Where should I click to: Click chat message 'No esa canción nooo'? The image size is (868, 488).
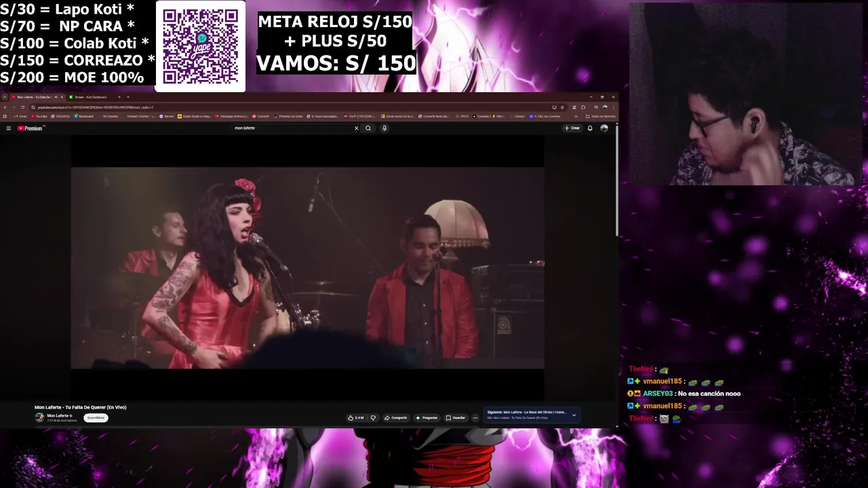[709, 394]
